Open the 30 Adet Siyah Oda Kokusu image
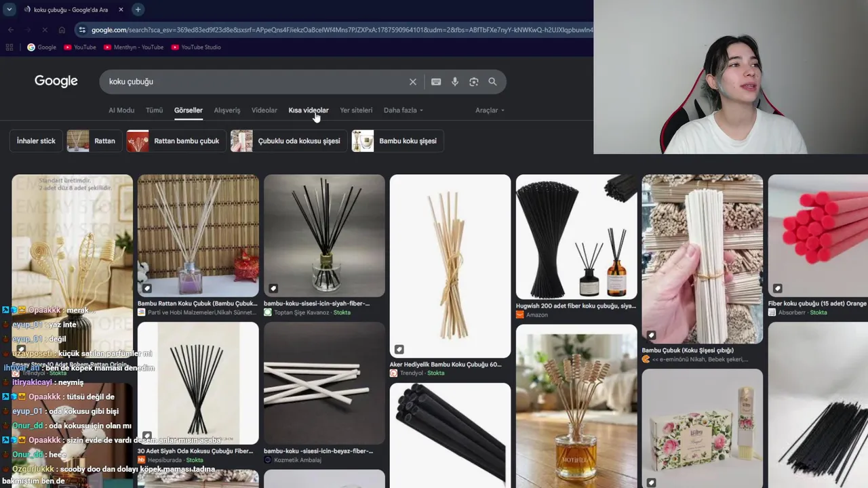The height and width of the screenshot is (488, 868). click(x=198, y=383)
